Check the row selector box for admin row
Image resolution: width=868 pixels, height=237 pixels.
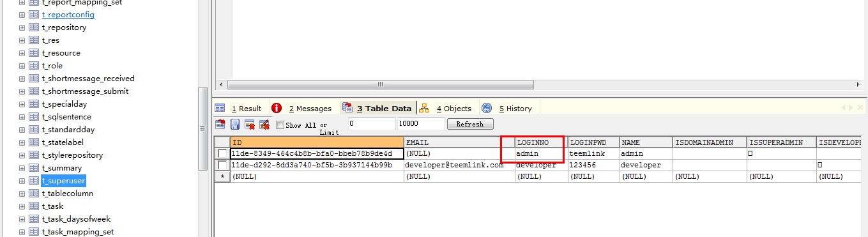tap(222, 153)
